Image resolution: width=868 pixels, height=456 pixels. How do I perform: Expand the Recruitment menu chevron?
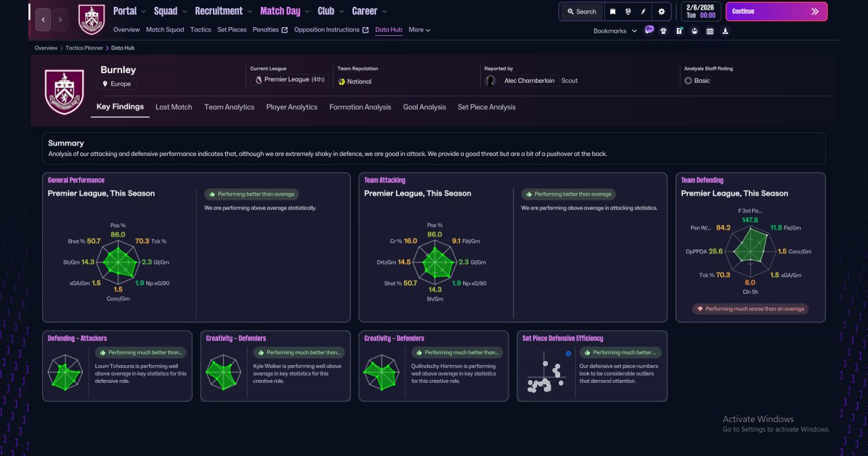pos(250,12)
